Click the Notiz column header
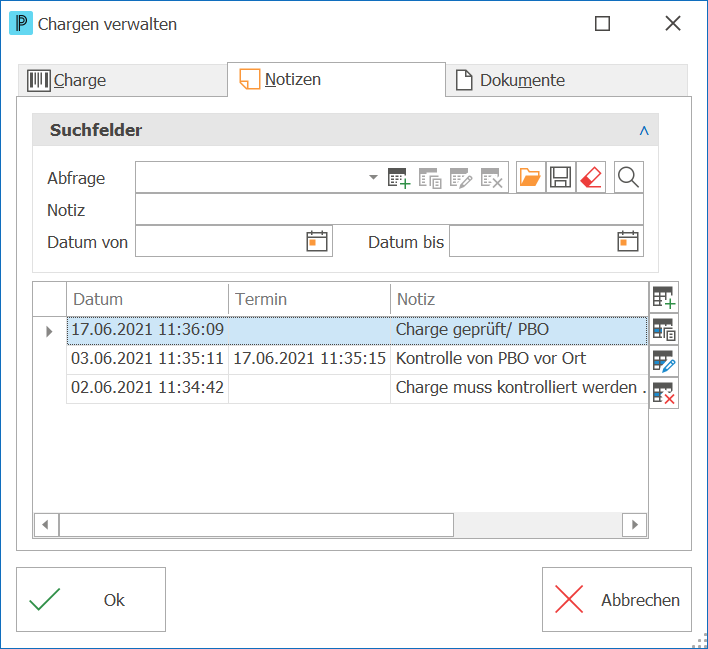This screenshot has height=649, width=708. pyautogui.click(x=519, y=299)
